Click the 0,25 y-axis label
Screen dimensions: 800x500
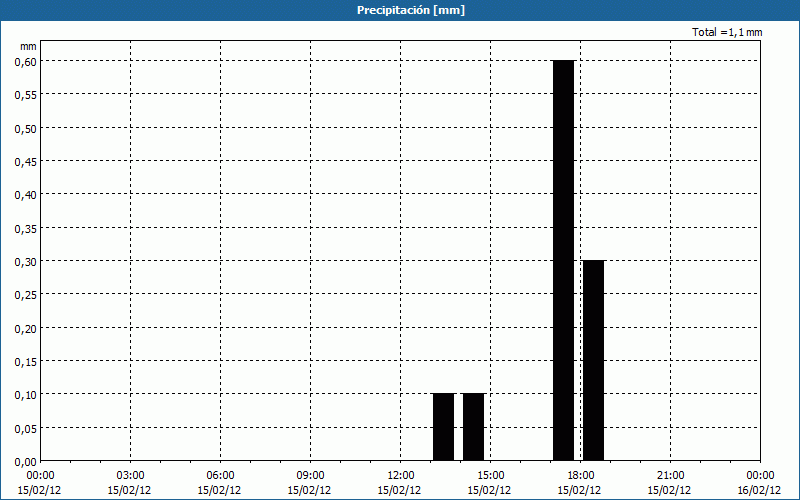pyautogui.click(x=26, y=294)
